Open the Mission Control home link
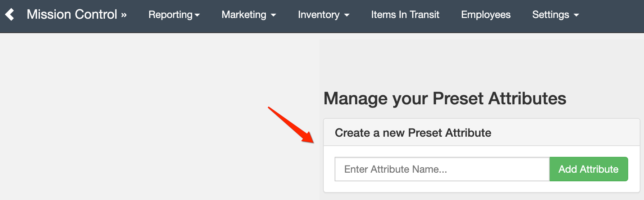The width and height of the screenshot is (644, 200). point(72,14)
